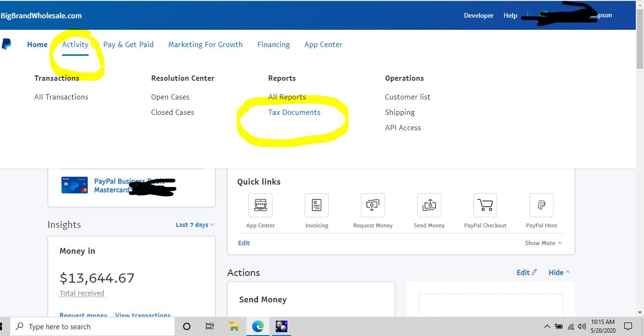Image resolution: width=644 pixels, height=336 pixels.
Task: Open All Transactions link
Action: [61, 97]
